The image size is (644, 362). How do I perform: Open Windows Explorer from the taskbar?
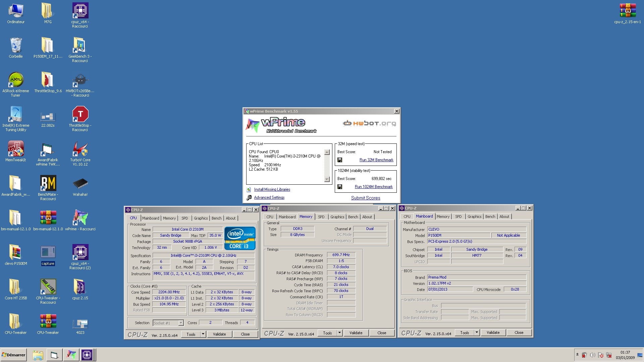coord(38,355)
